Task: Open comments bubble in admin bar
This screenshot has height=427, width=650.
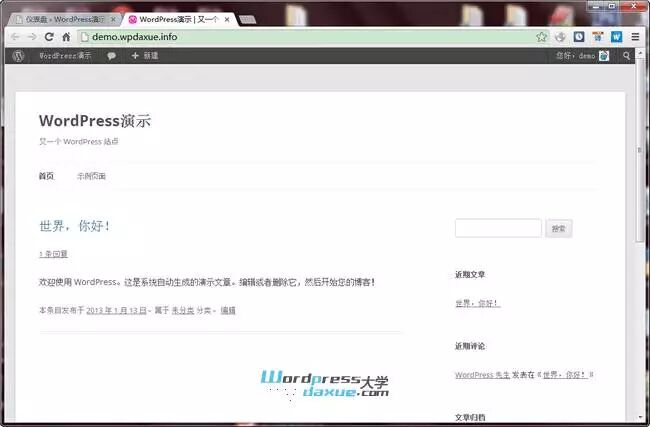Action: 111,56
